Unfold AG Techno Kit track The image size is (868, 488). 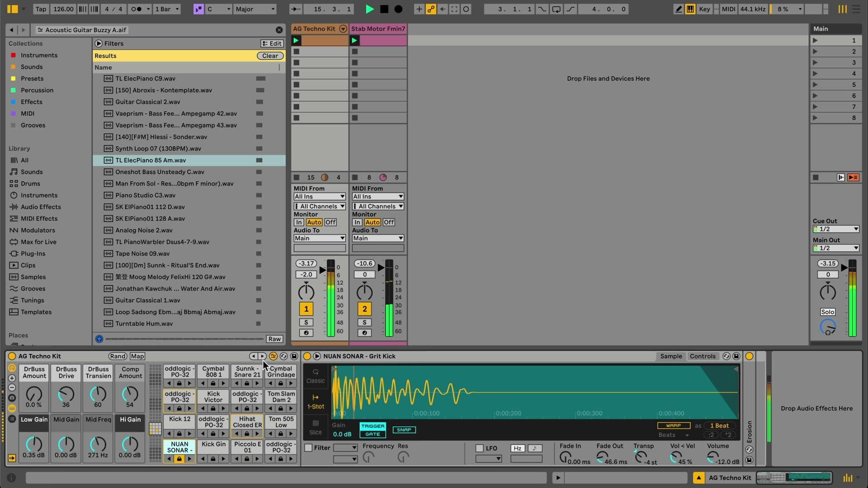[343, 29]
